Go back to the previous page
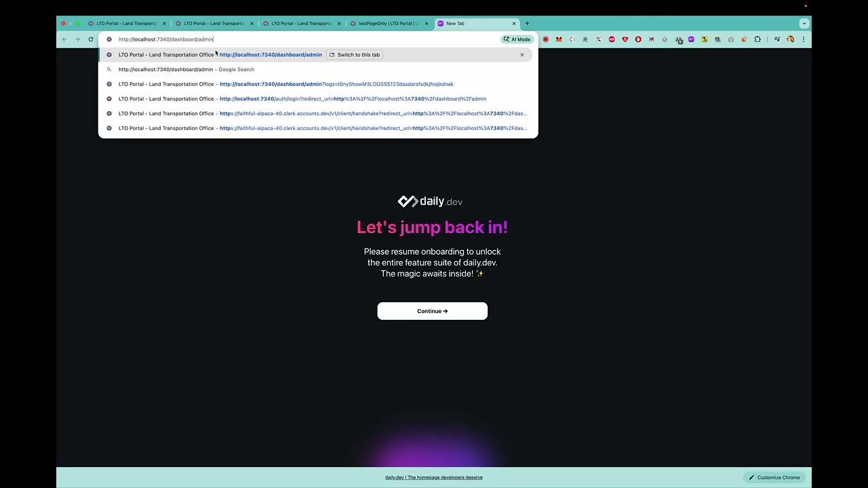The image size is (868, 488). 64,39
